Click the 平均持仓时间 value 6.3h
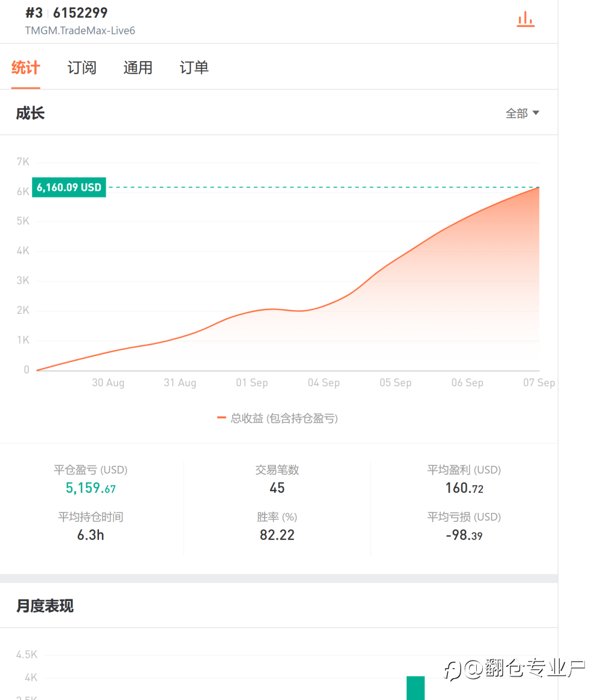591x700 pixels. (x=91, y=535)
